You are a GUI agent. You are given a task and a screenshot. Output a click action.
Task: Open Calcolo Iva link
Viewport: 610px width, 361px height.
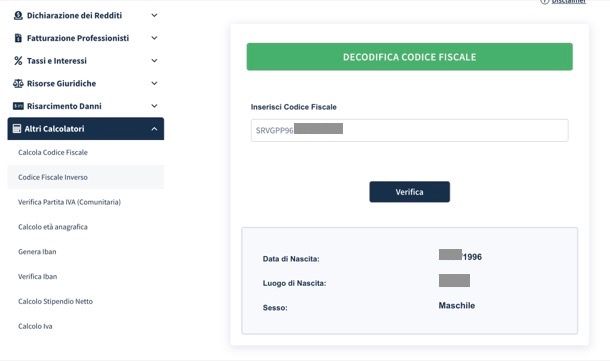pyautogui.click(x=35, y=326)
